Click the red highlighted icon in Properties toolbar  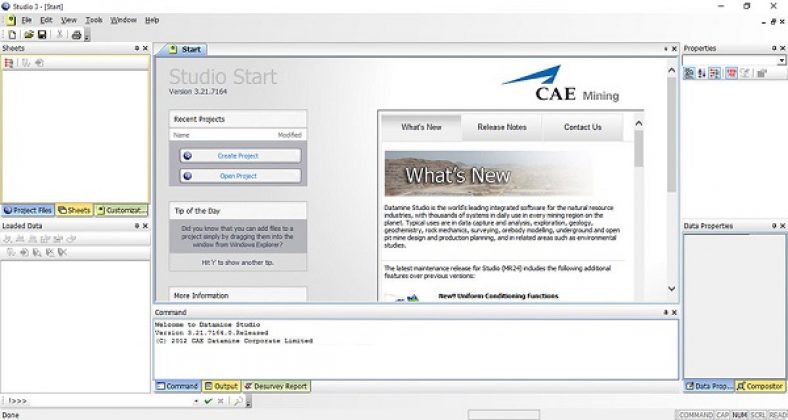pyautogui.click(x=731, y=73)
